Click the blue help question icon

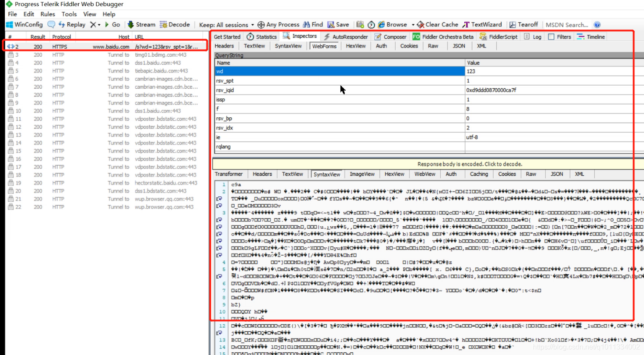(597, 25)
